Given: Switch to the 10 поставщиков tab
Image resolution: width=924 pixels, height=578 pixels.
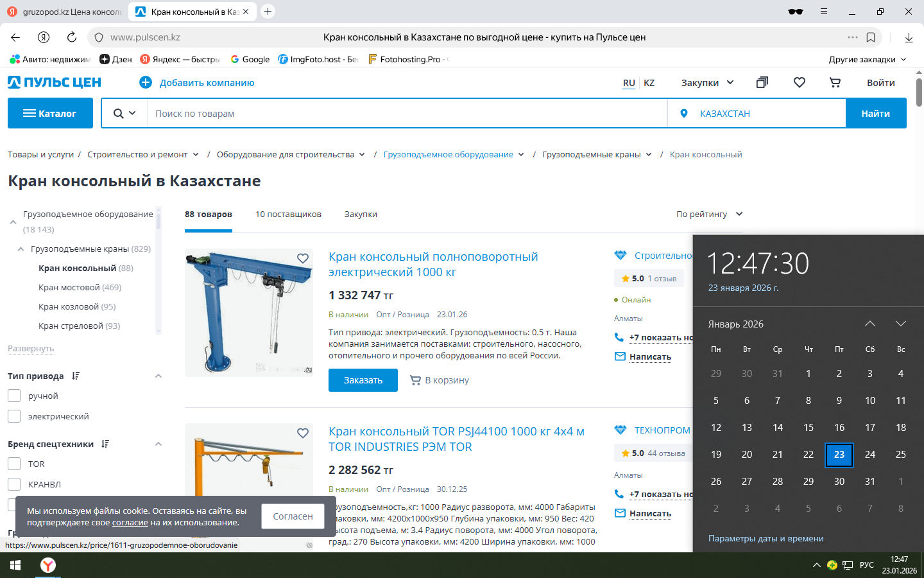Looking at the screenshot, I should 288,214.
